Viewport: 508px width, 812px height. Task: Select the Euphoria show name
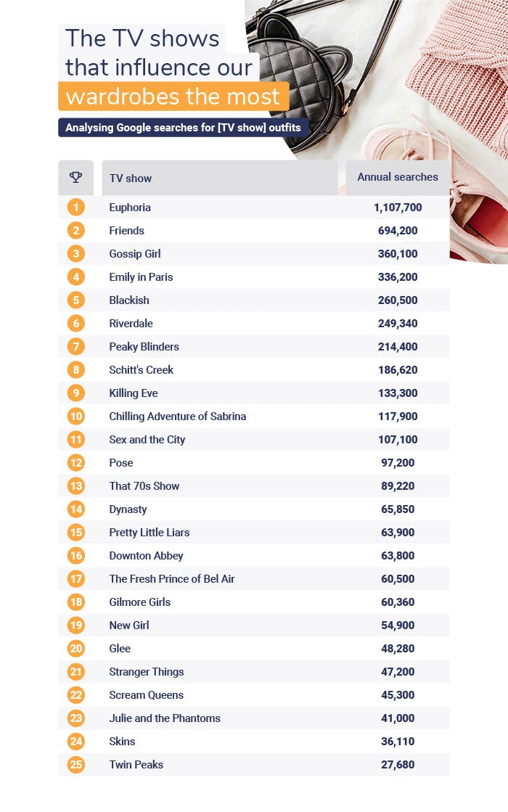[x=130, y=208]
